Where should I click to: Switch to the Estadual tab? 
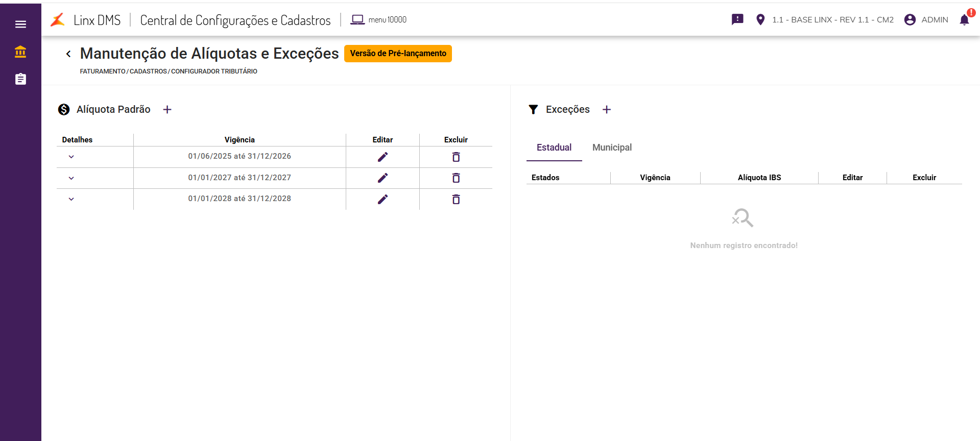pos(554,148)
